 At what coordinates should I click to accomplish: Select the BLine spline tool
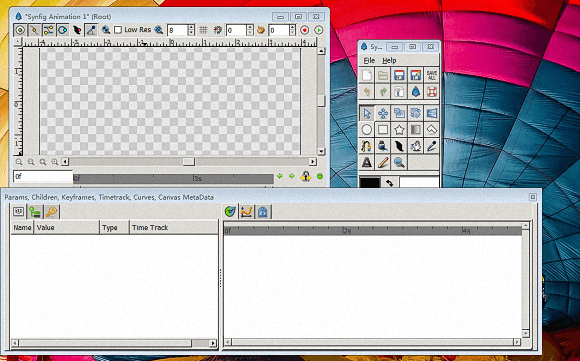(x=367, y=146)
